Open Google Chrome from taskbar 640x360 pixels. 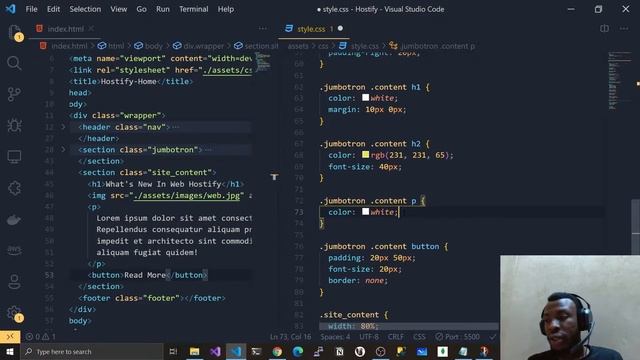[277, 351]
